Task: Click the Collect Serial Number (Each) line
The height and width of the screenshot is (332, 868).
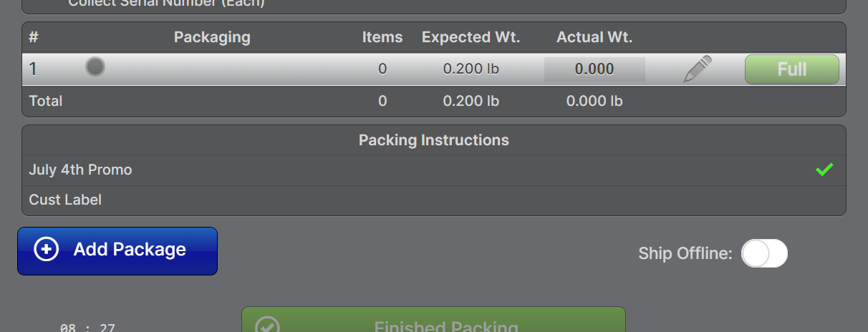Action: pos(166,4)
